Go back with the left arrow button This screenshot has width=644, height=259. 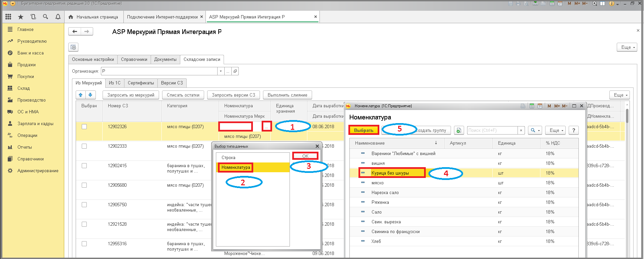point(75,31)
